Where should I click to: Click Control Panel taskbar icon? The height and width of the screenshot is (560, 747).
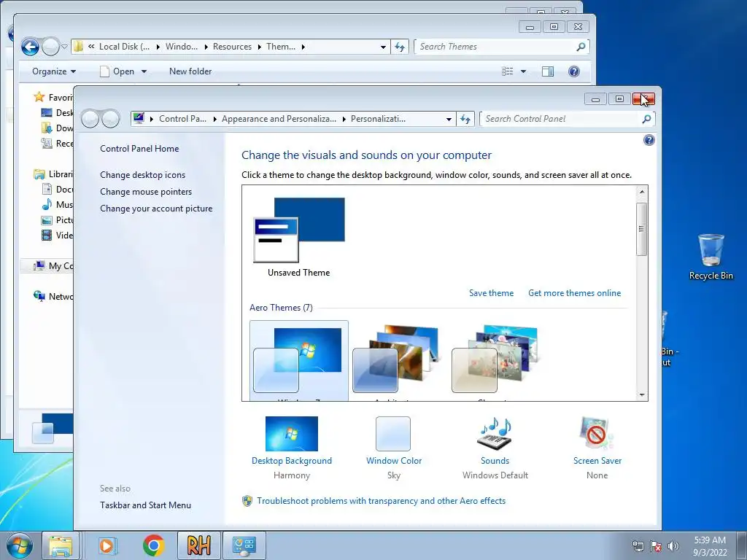(244, 545)
